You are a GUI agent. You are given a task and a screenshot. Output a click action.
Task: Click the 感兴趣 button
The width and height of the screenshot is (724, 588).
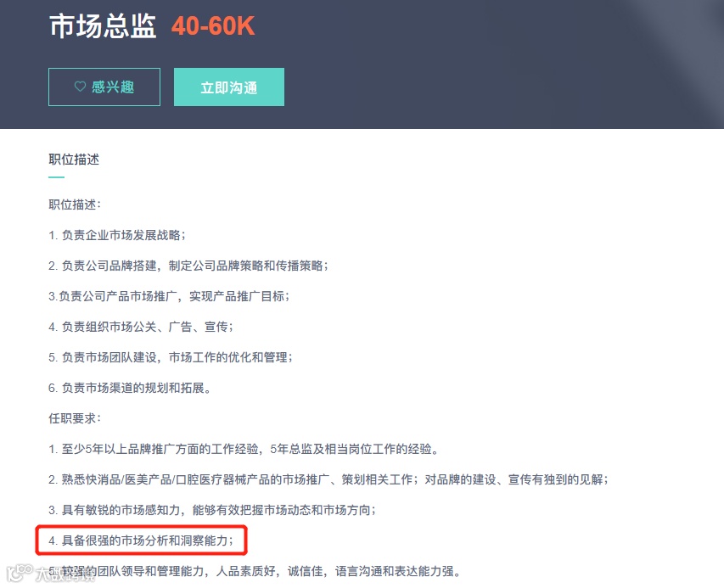[x=104, y=86]
